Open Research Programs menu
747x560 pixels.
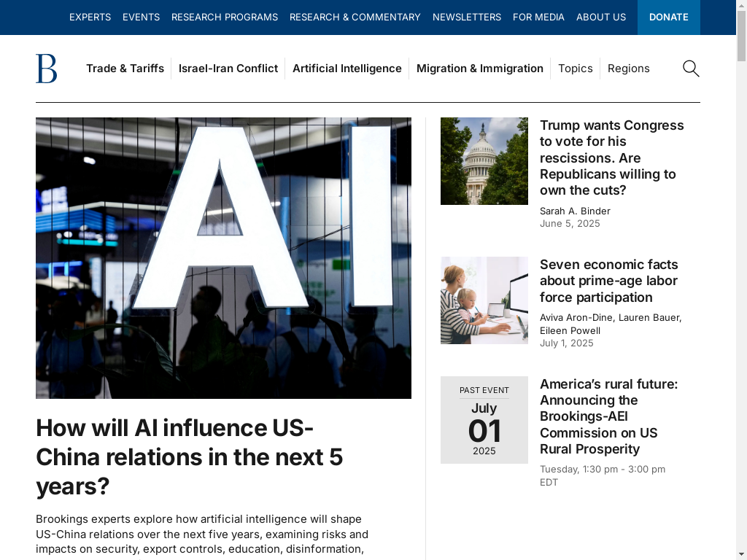[x=225, y=17]
